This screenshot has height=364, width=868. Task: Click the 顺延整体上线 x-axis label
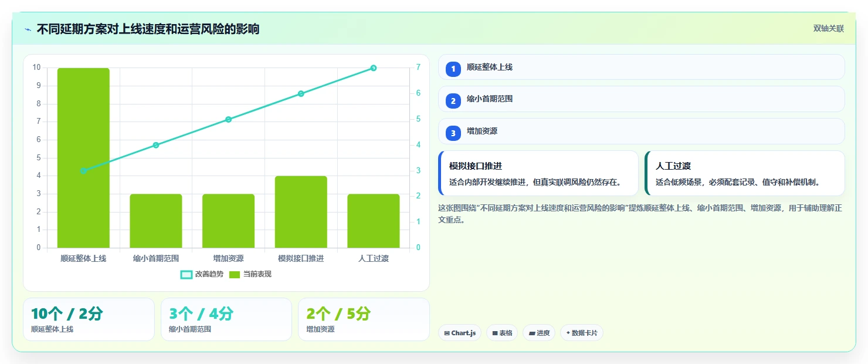pyautogui.click(x=83, y=258)
